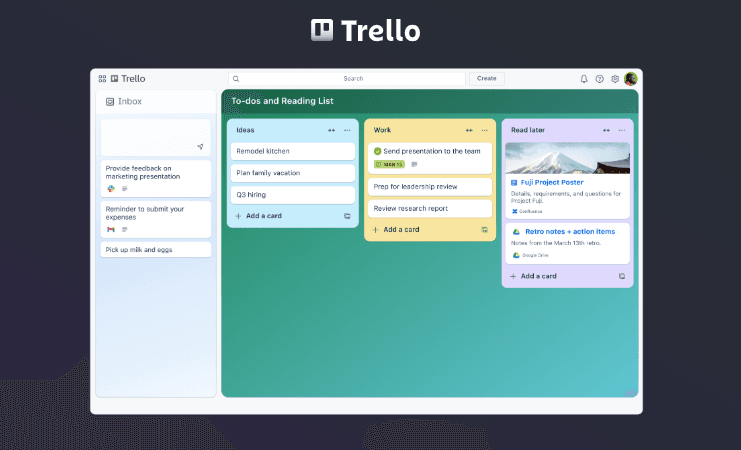Click description icon on expenses reminder card

click(125, 229)
